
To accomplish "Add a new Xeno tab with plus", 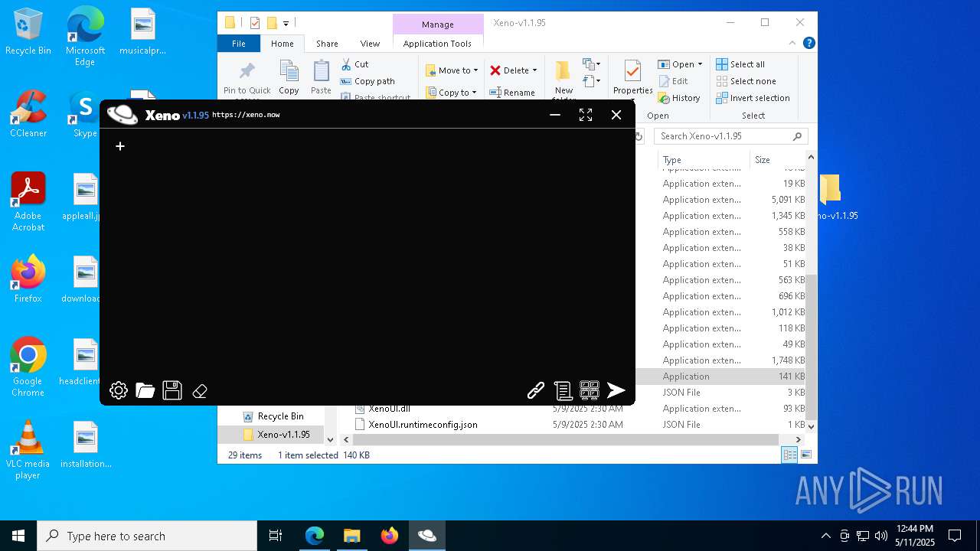I will [x=120, y=146].
